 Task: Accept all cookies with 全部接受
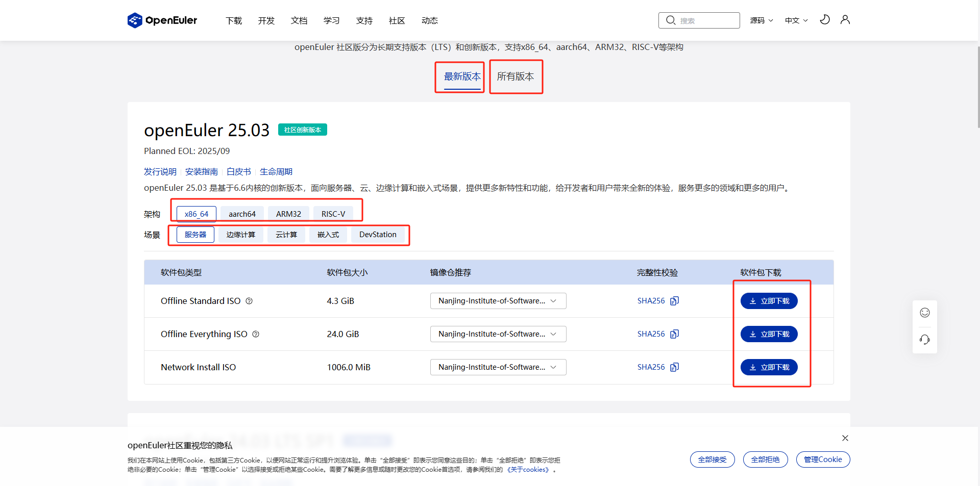[713, 459]
